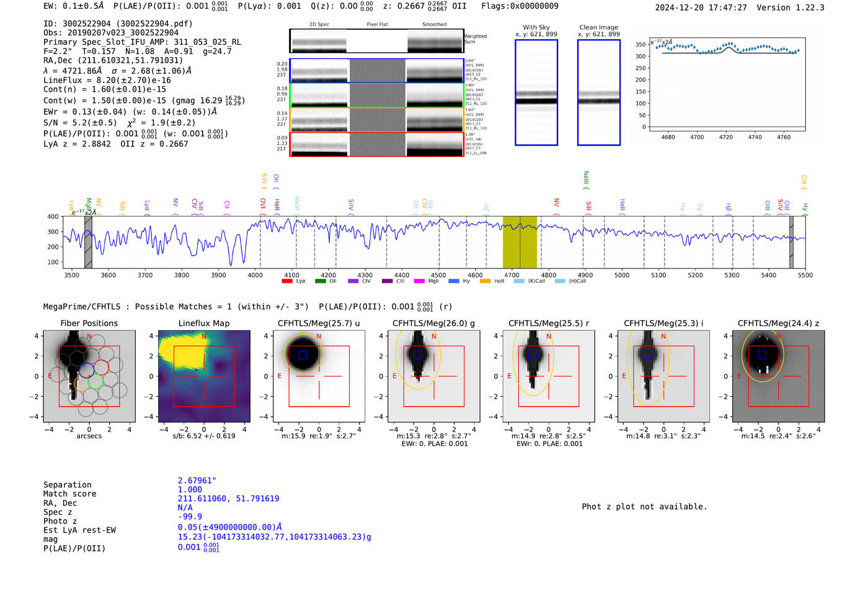Image resolution: width=868 pixels, height=591 pixels.
Task: Select the CFHTLS u-band cutout
Action: coord(319,376)
